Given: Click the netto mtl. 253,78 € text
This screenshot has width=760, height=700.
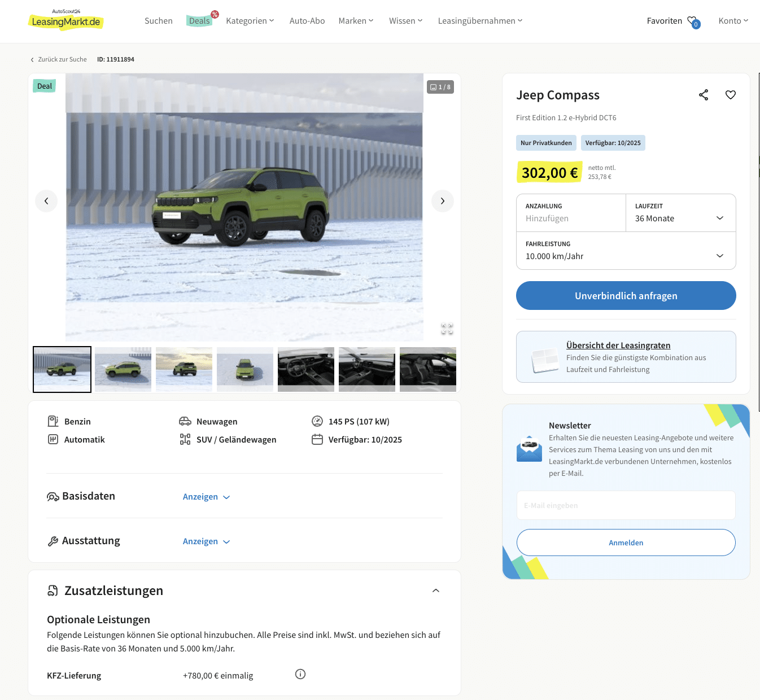Looking at the screenshot, I should [602, 172].
